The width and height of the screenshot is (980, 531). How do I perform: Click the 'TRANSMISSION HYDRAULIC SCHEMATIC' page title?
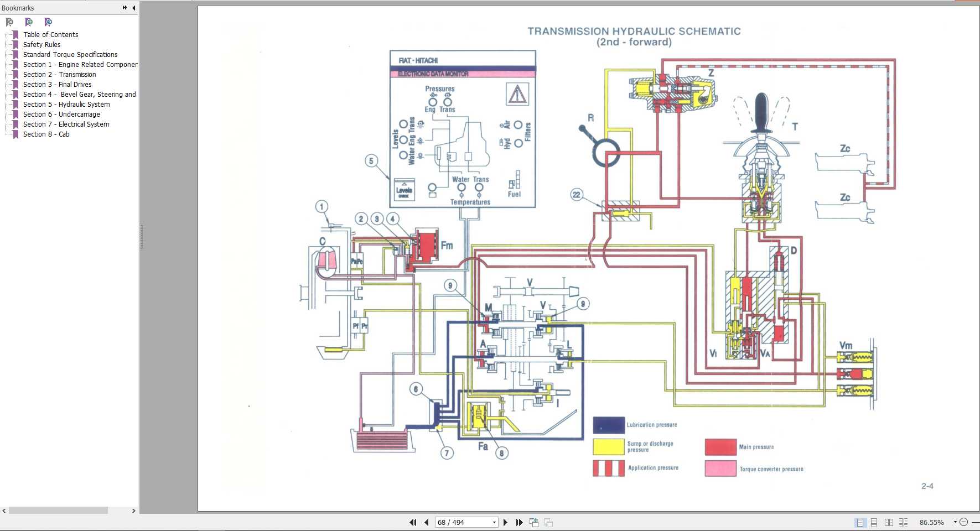[x=634, y=31]
